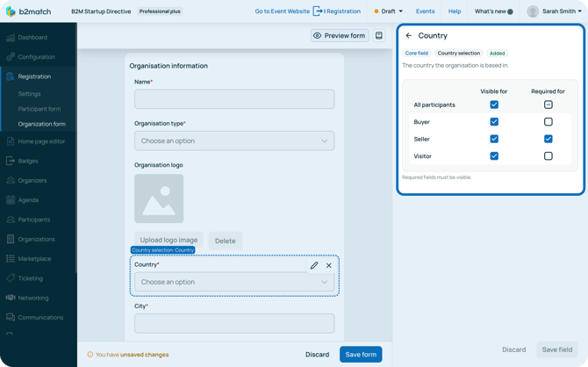Open Home page editor icon
The width and height of the screenshot is (588, 367).
11,141
